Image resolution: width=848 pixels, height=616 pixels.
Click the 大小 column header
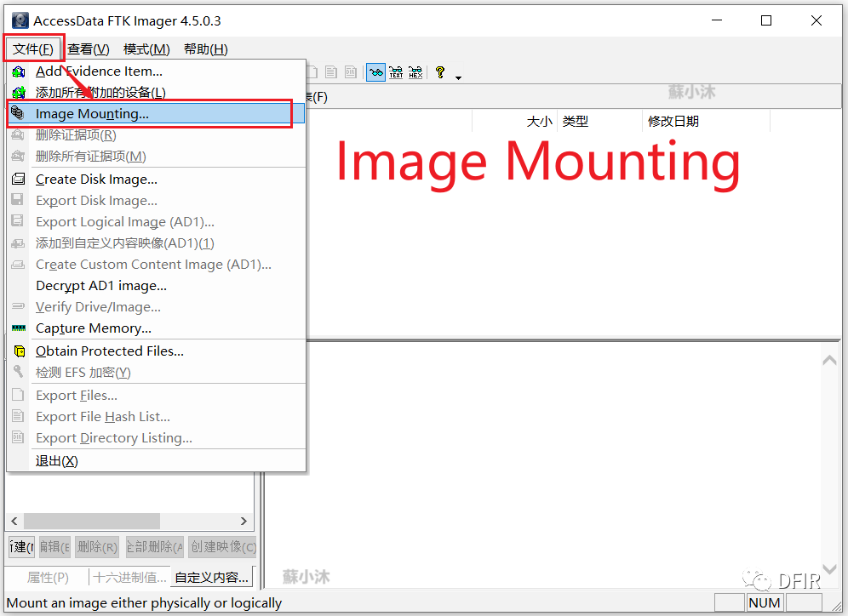coord(515,121)
